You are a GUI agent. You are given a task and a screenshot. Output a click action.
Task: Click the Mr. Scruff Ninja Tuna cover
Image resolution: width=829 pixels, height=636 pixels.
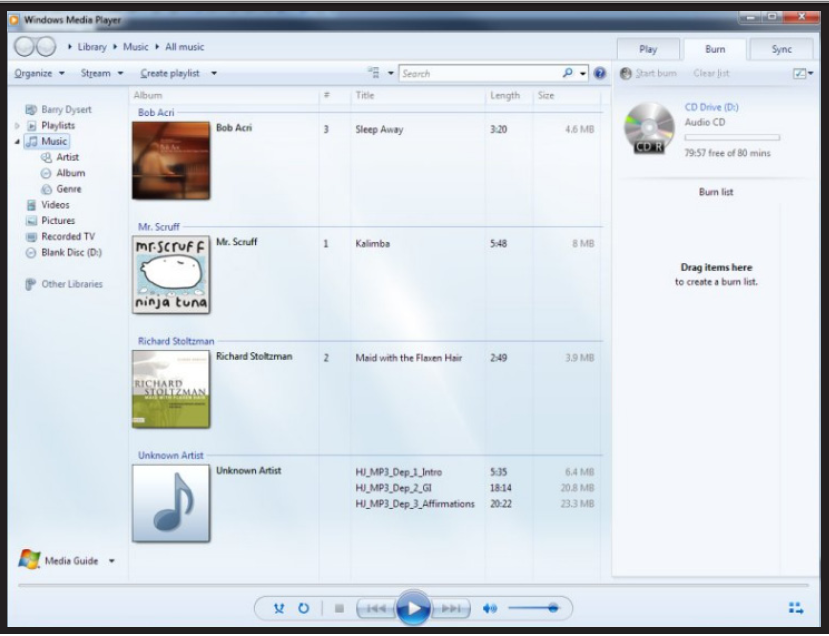pyautogui.click(x=171, y=274)
